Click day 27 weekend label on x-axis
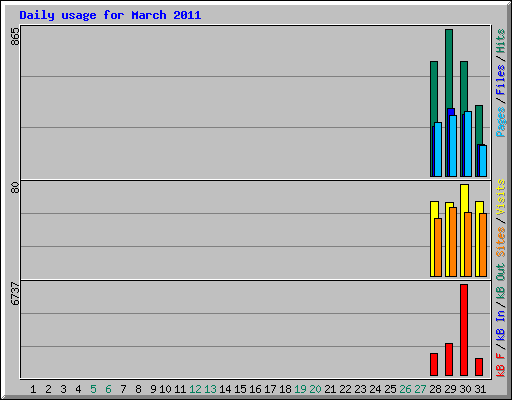The width and height of the screenshot is (512, 400). coord(420,389)
